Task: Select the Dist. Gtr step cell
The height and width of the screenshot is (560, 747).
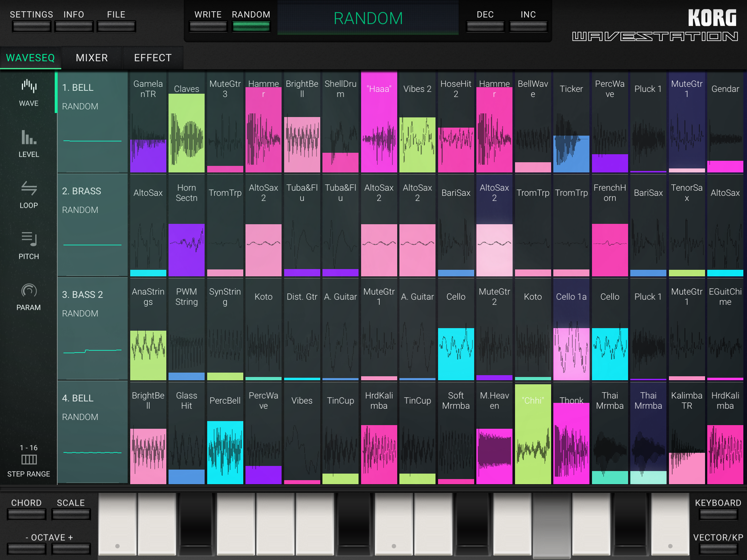Action: 302,329
